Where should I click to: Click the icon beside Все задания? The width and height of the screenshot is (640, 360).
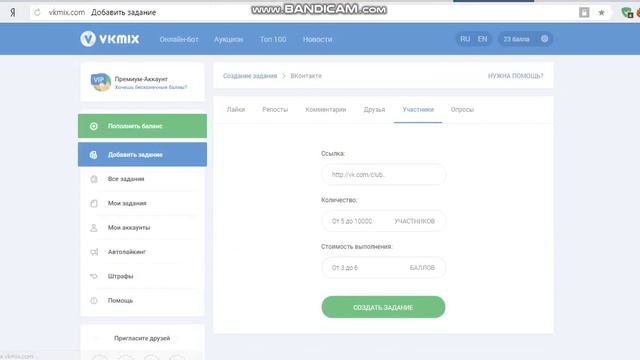click(94, 179)
